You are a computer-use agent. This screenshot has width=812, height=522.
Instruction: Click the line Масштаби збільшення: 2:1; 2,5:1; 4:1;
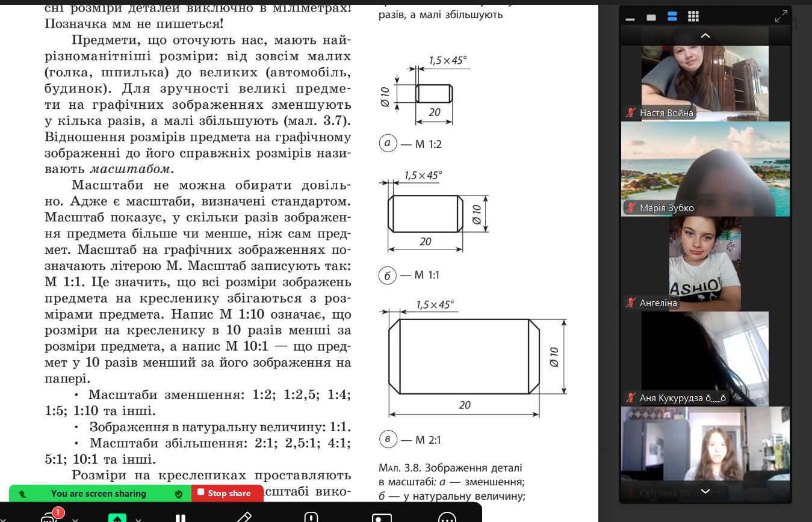point(220,443)
